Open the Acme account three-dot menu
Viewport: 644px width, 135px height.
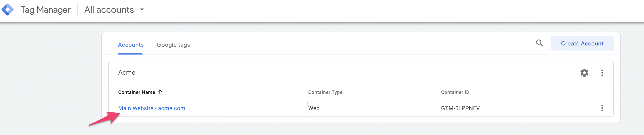click(x=602, y=73)
